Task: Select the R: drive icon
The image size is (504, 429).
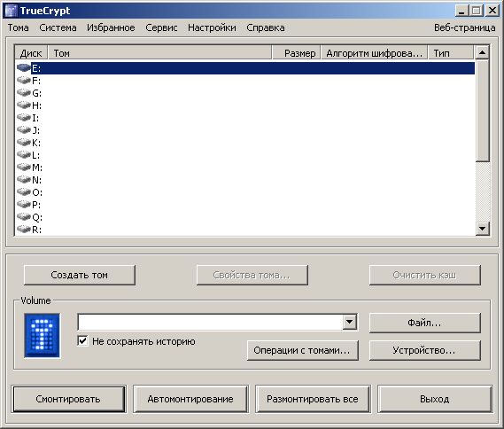Action: click(23, 230)
